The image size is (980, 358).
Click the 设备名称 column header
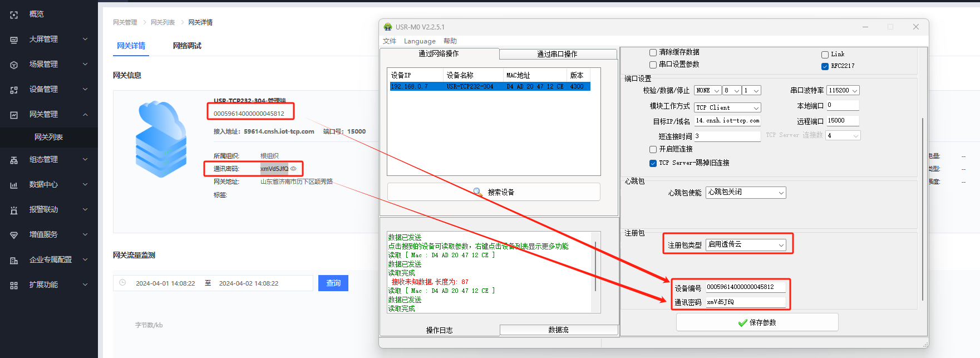[472, 75]
